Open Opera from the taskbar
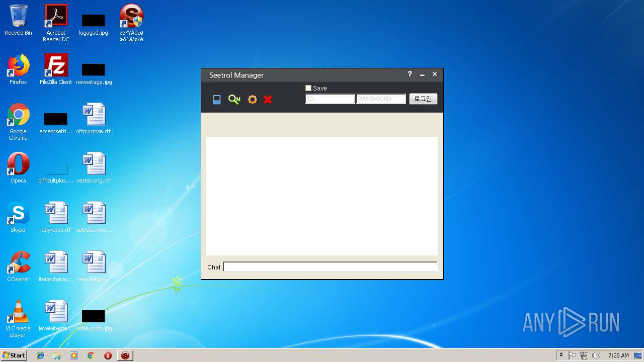This screenshot has height=362, width=644. 108,355
